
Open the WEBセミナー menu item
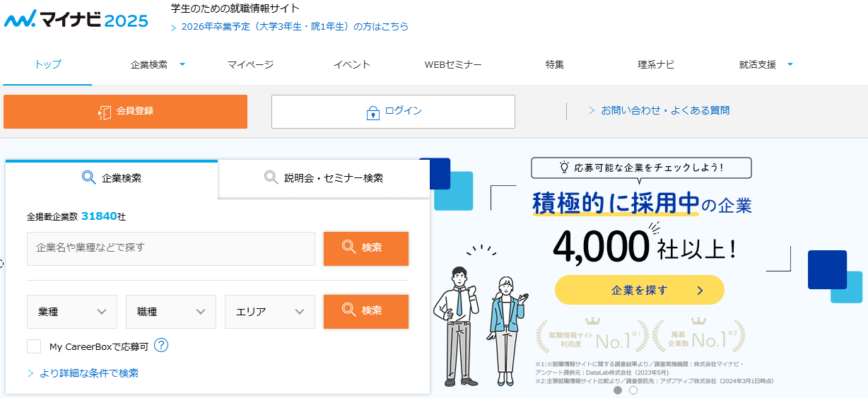point(453,64)
